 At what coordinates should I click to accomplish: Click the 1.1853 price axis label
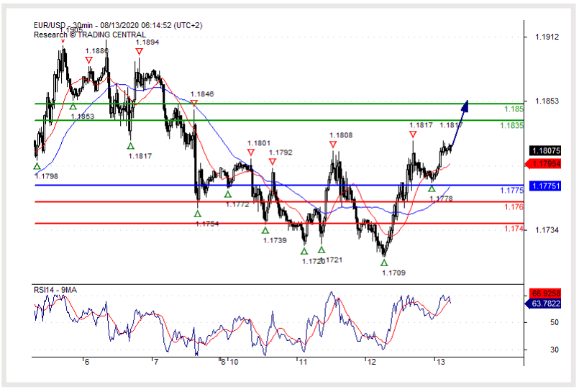coord(547,101)
